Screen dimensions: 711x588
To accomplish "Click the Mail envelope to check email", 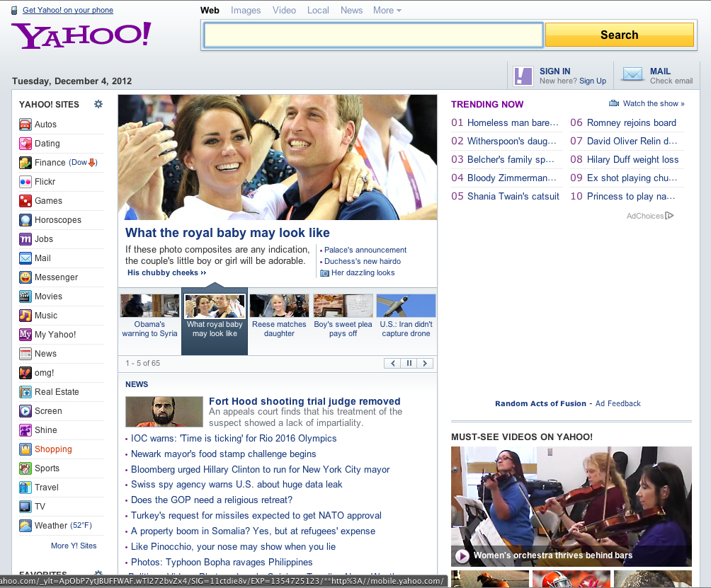I will (632, 74).
